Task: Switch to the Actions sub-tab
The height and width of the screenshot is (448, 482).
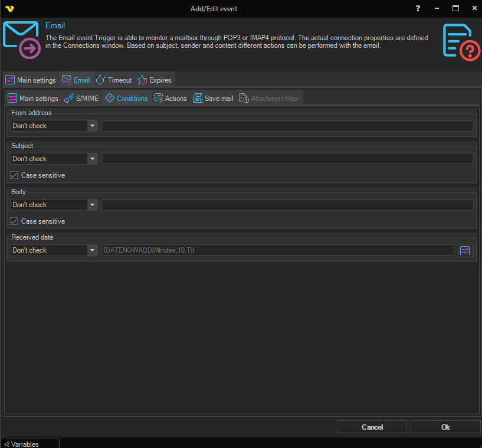Action: click(x=170, y=99)
